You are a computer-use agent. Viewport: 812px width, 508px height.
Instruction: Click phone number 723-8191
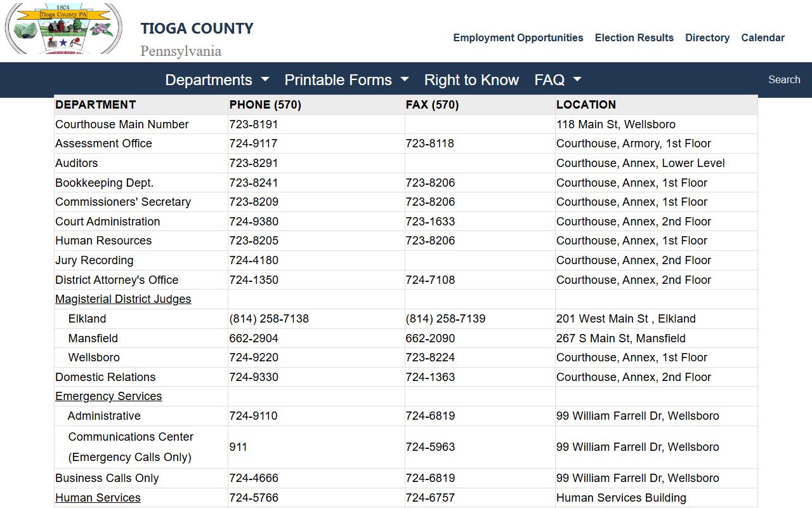(254, 124)
